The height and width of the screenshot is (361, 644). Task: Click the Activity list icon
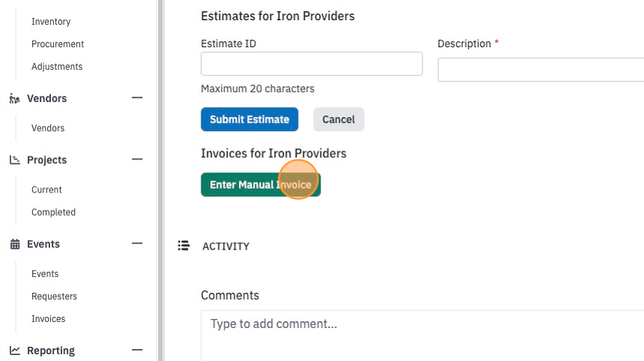[x=183, y=246]
